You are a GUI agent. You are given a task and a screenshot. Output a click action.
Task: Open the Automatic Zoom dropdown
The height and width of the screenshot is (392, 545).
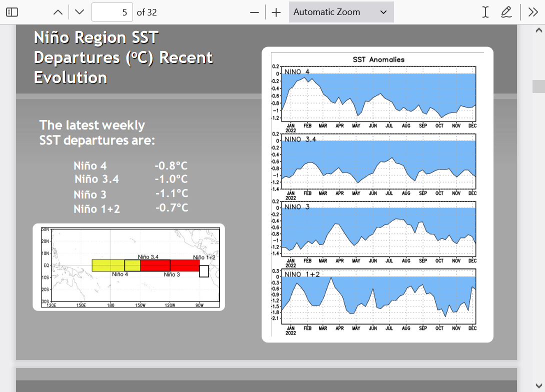pos(341,12)
